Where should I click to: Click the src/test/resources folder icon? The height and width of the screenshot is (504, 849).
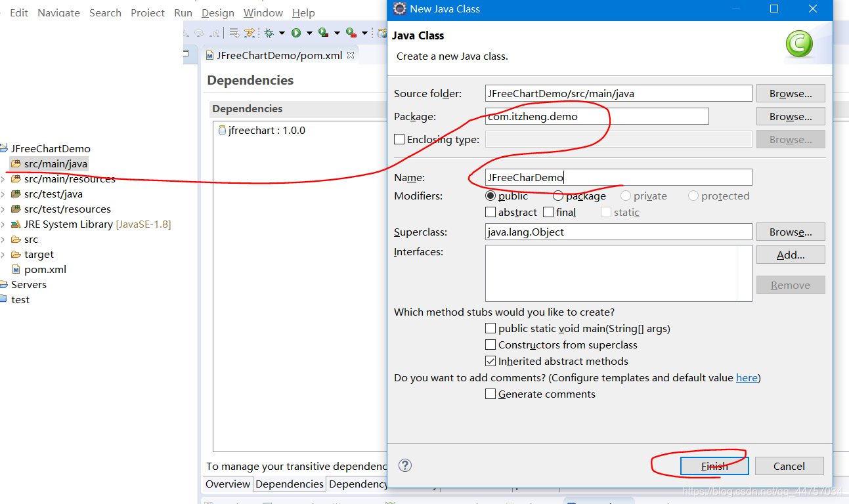(x=16, y=209)
